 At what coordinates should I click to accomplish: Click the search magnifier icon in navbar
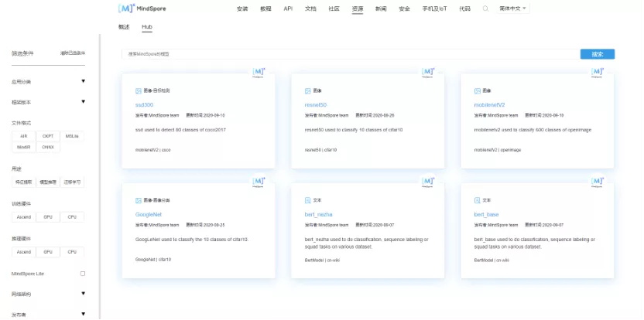[485, 9]
